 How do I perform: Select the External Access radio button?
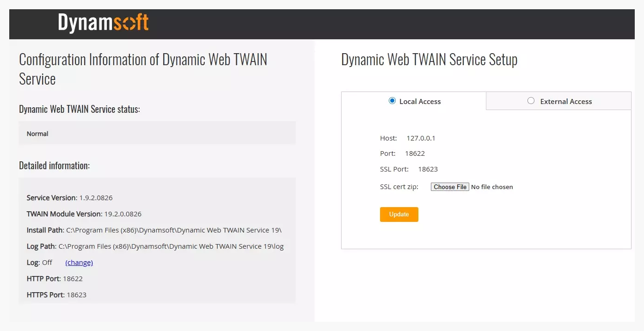(x=531, y=101)
